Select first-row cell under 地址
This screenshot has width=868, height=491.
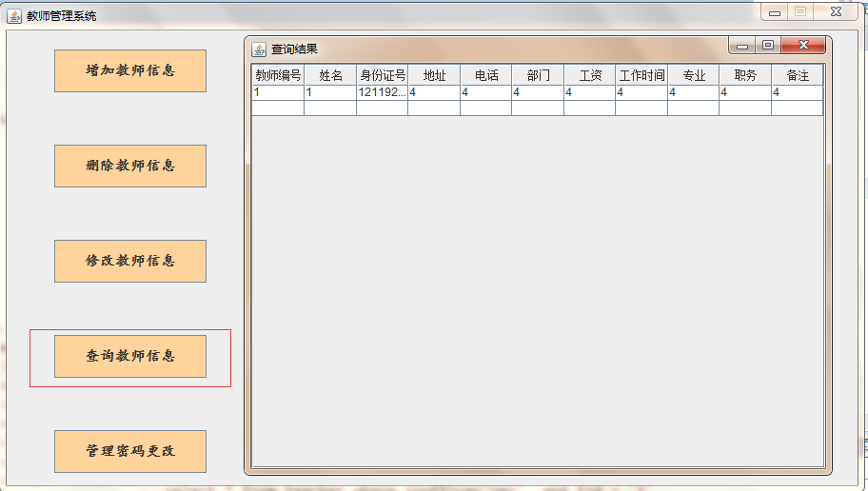click(434, 92)
